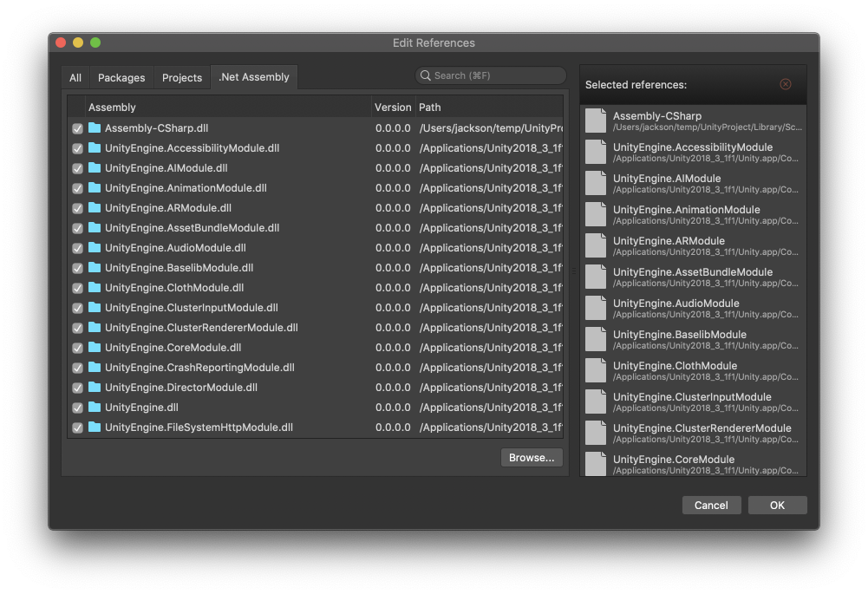Toggle the UnityEngine.ARModule.dll checkbox
The image size is (868, 594).
point(77,208)
